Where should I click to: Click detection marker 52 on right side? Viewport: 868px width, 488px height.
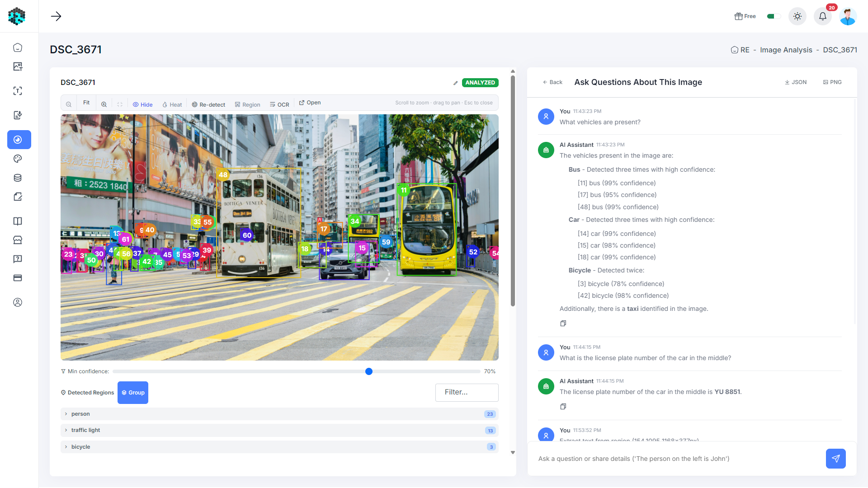point(473,252)
